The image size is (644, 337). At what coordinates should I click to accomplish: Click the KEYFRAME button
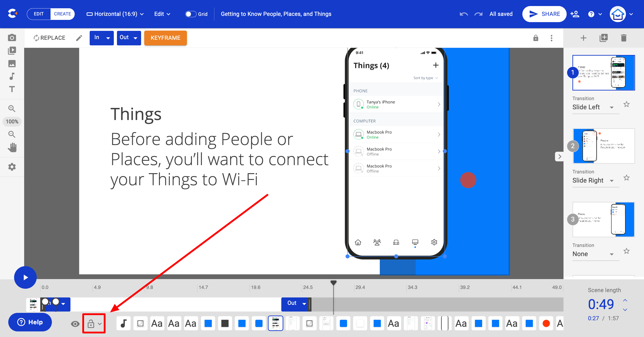(165, 38)
